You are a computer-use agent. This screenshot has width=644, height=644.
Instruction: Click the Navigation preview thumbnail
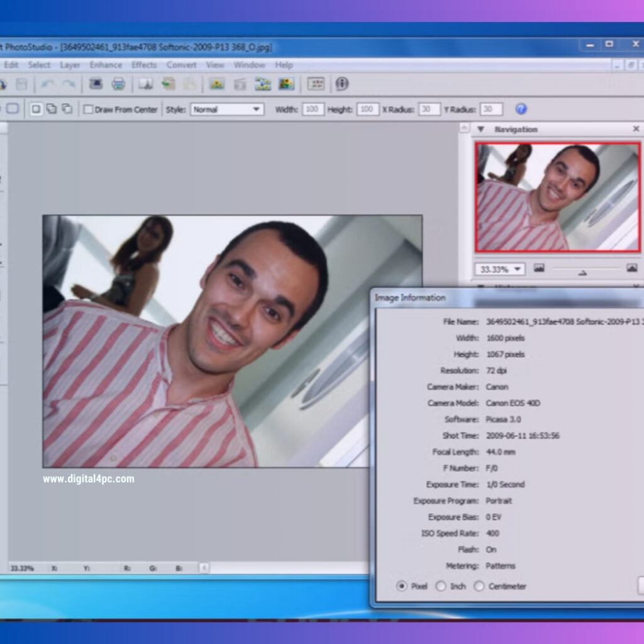[557, 197]
